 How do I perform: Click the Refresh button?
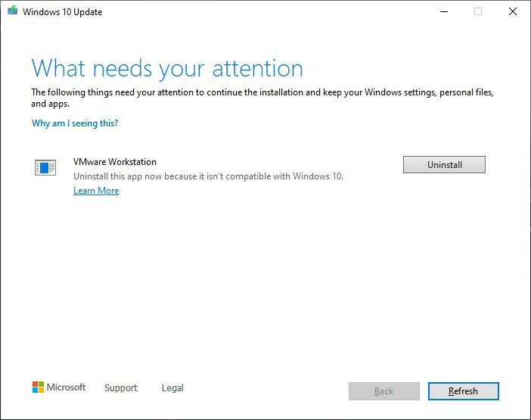point(463,391)
